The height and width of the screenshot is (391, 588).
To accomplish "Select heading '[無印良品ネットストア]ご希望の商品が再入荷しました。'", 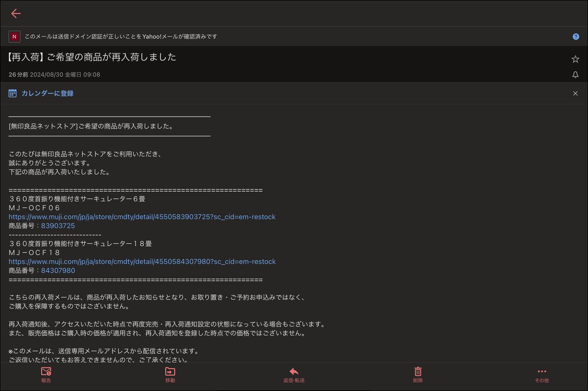I will coord(91,126).
